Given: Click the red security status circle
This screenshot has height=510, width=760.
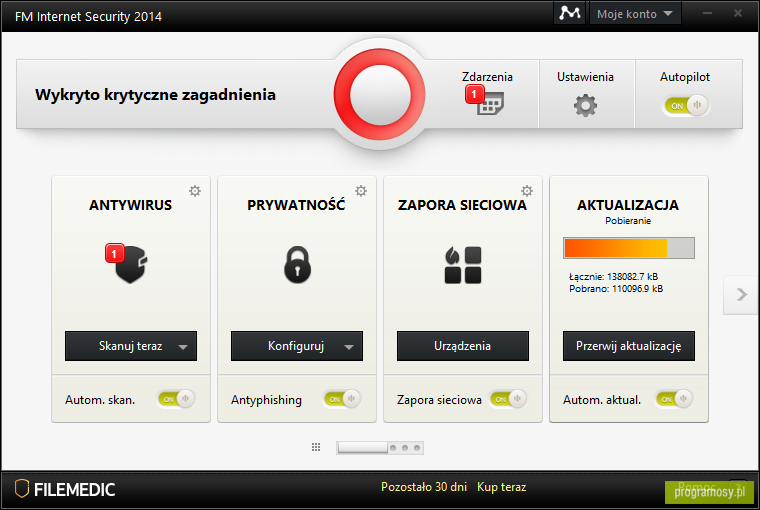Looking at the screenshot, I should coord(380,95).
